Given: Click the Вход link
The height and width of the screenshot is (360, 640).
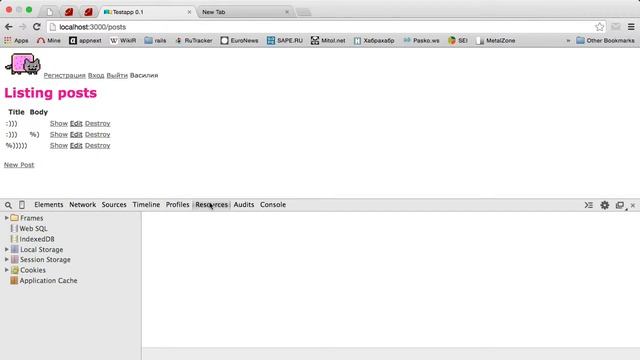Looking at the screenshot, I should pos(96,76).
